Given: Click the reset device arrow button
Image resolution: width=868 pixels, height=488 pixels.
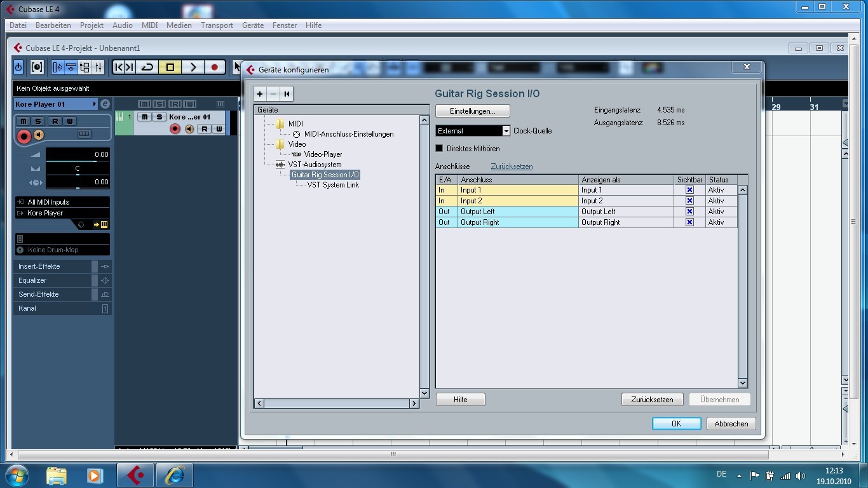Looking at the screenshot, I should [287, 94].
